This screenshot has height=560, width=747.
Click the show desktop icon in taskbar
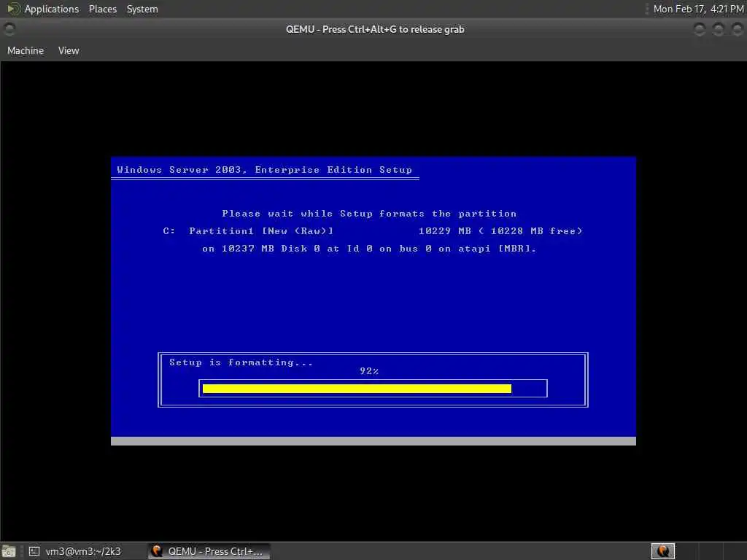click(9, 551)
